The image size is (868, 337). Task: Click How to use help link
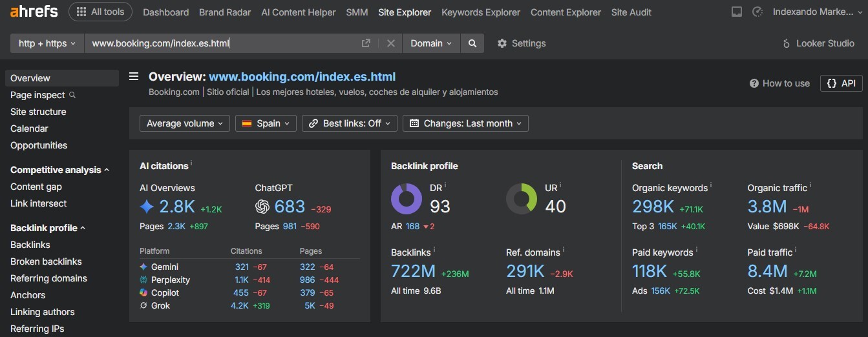[x=779, y=83]
